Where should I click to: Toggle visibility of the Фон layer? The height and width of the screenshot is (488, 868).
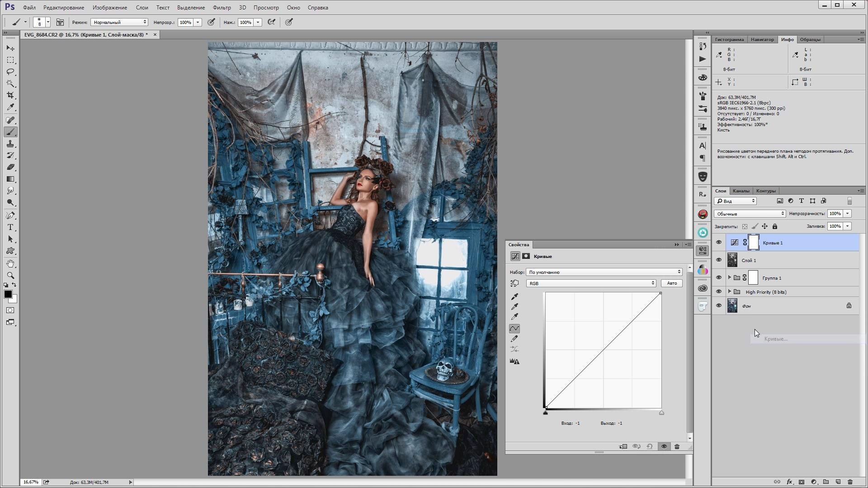click(719, 306)
